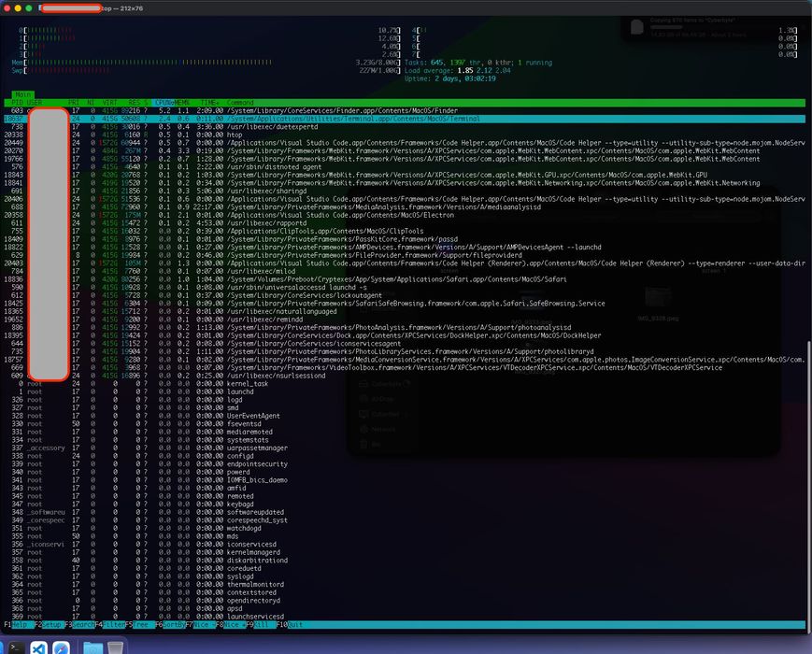Select the htop process row

click(x=405, y=135)
